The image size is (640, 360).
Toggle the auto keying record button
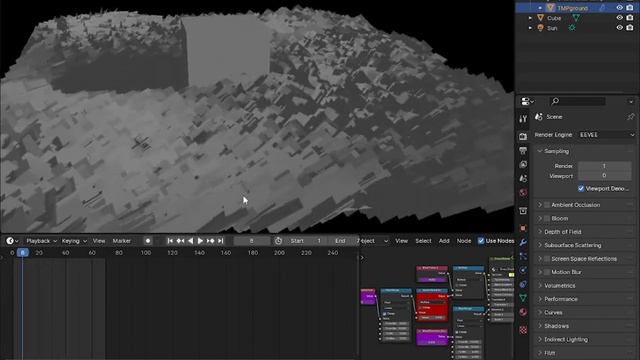coord(148,241)
